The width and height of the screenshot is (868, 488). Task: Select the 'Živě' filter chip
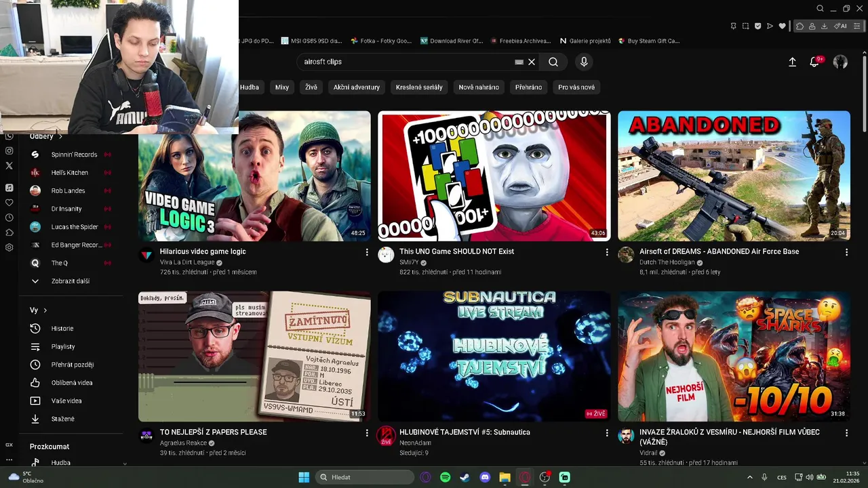click(311, 87)
